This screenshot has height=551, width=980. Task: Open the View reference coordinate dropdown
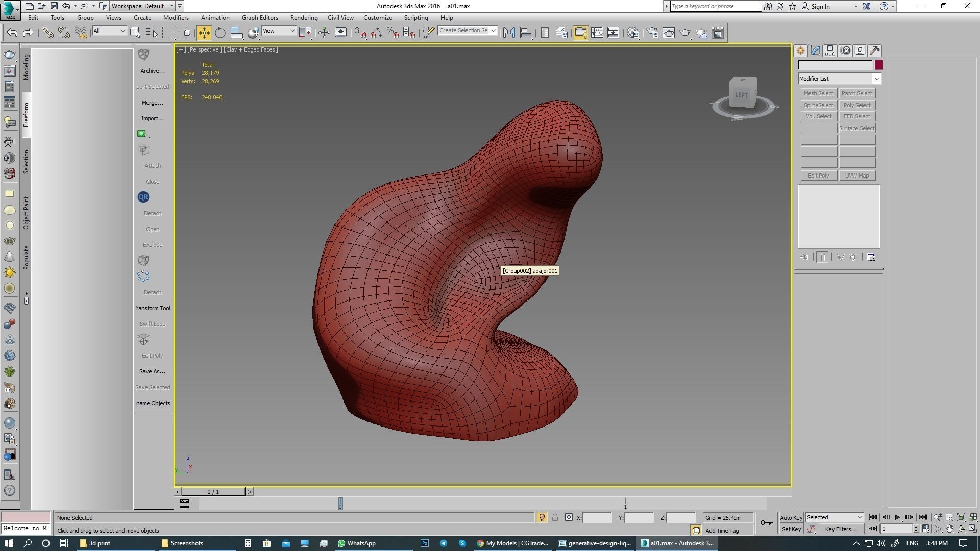click(x=279, y=31)
